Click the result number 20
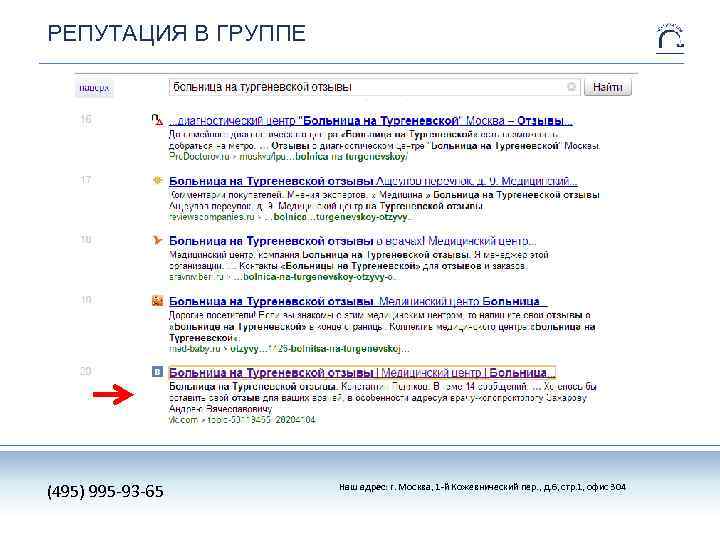 (86, 371)
